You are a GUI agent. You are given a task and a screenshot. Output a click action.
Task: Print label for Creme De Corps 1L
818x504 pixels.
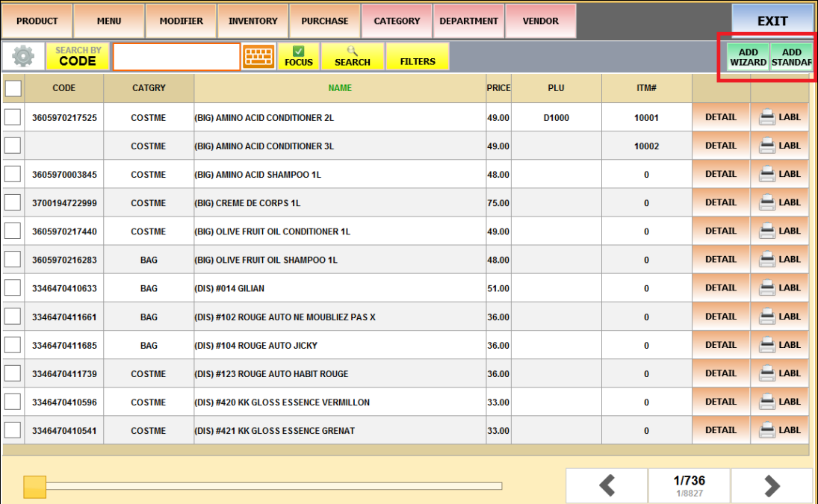point(780,203)
